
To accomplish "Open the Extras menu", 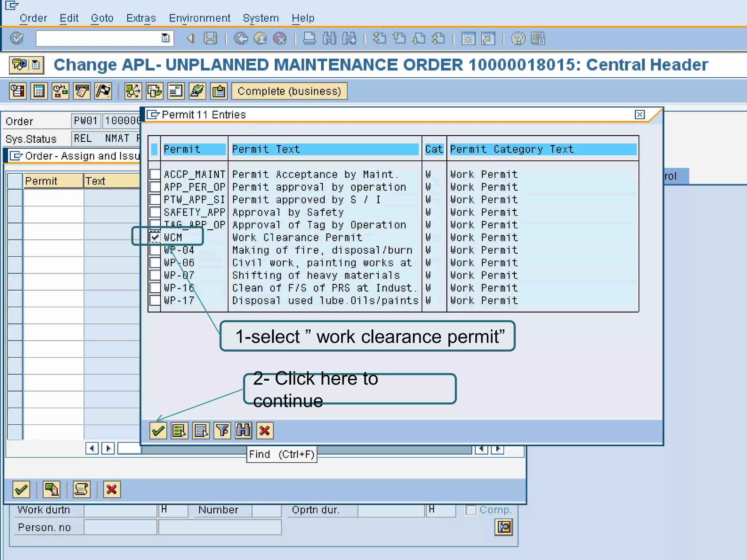I will [x=141, y=18].
